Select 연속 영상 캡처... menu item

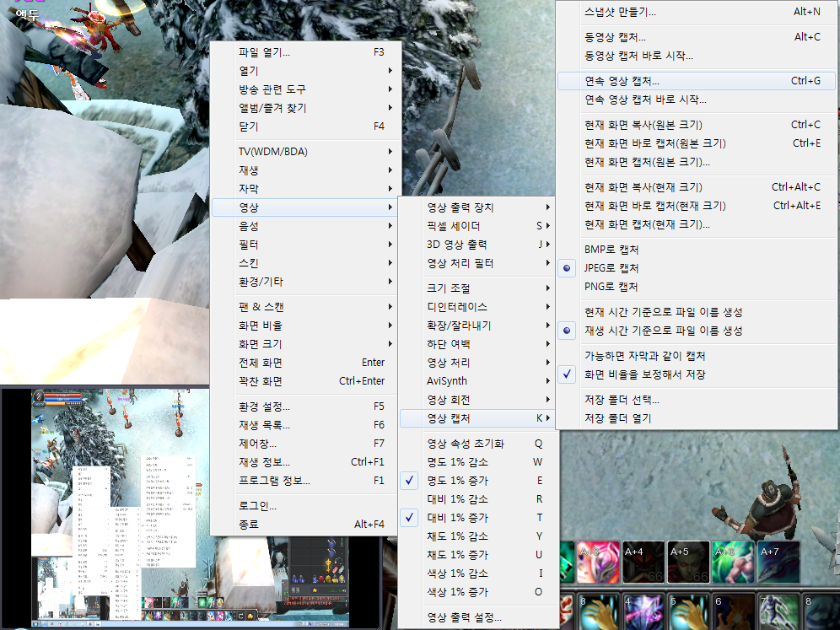coord(697,81)
